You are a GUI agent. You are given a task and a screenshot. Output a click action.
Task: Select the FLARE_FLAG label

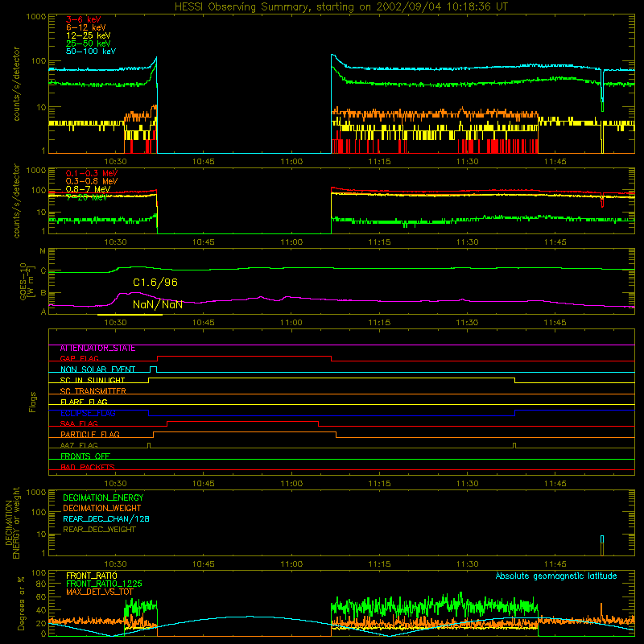pos(84,402)
